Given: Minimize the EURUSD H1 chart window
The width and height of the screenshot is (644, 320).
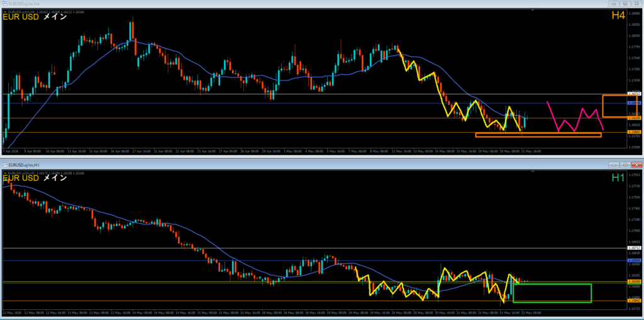Looking at the screenshot, I should (615, 165).
